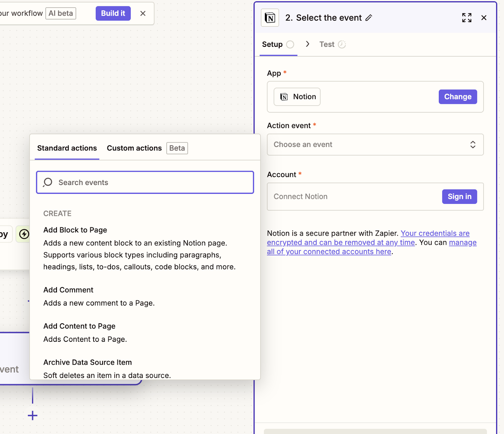Add a step with the plus icon
The image size is (504, 434).
32,416
